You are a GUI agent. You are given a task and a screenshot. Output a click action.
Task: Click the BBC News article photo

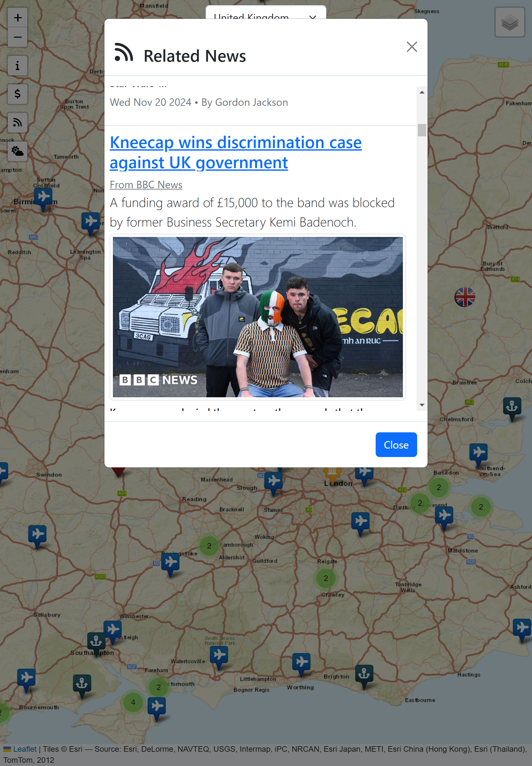258,317
